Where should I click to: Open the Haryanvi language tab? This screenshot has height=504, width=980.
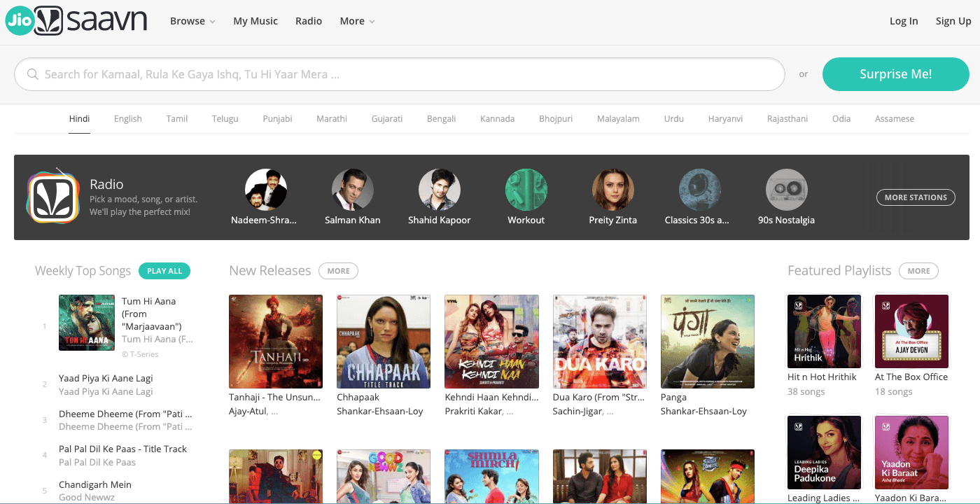pos(725,119)
